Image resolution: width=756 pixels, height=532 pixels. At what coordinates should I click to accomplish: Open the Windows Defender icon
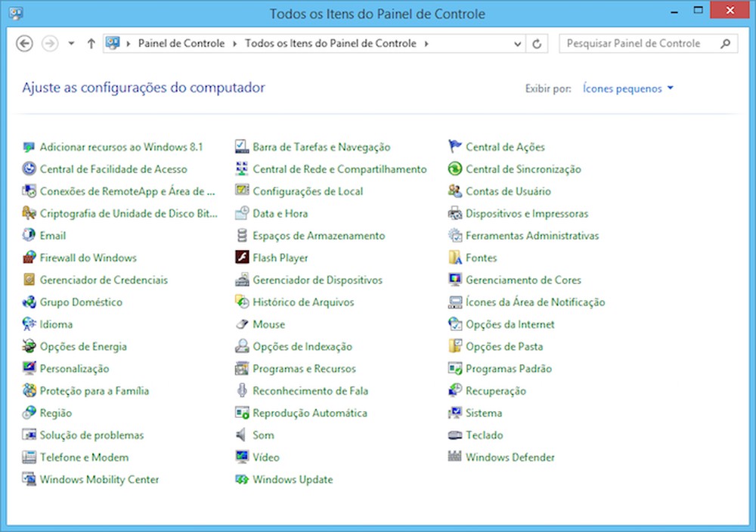(454, 457)
